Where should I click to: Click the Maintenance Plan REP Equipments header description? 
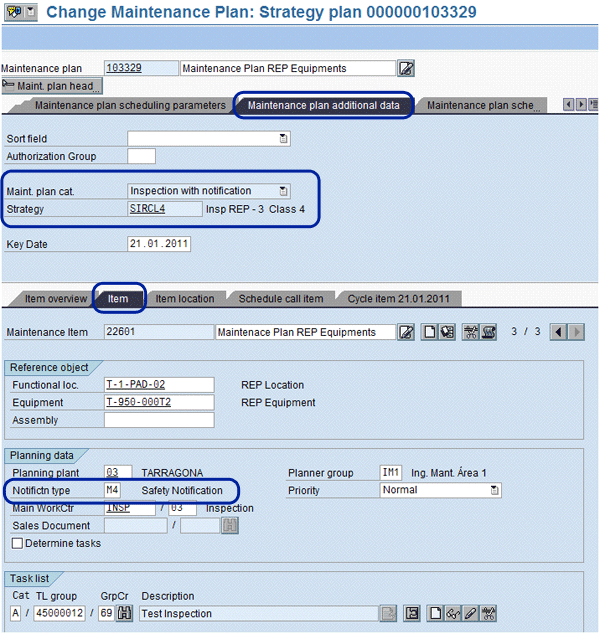tap(288, 68)
